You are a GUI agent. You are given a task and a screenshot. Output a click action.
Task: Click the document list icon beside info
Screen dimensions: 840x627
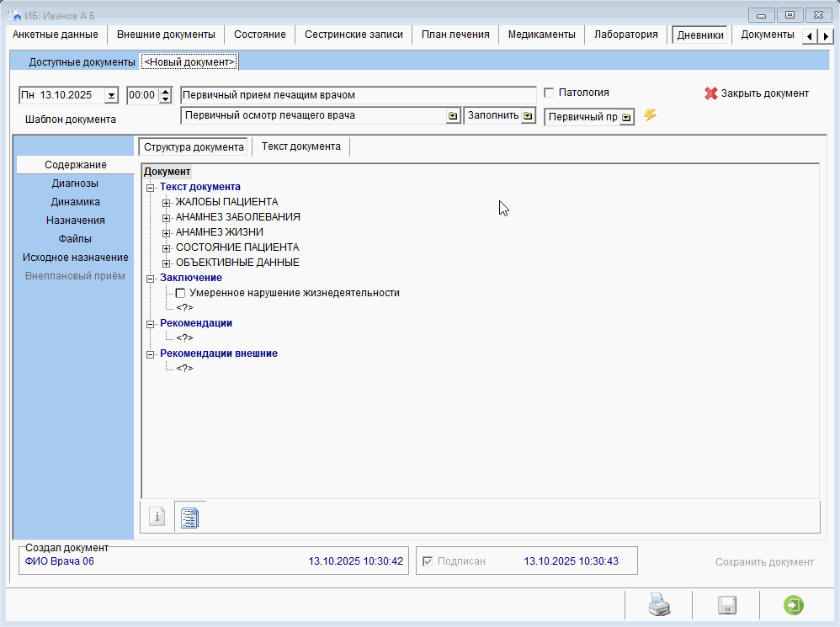(x=190, y=517)
